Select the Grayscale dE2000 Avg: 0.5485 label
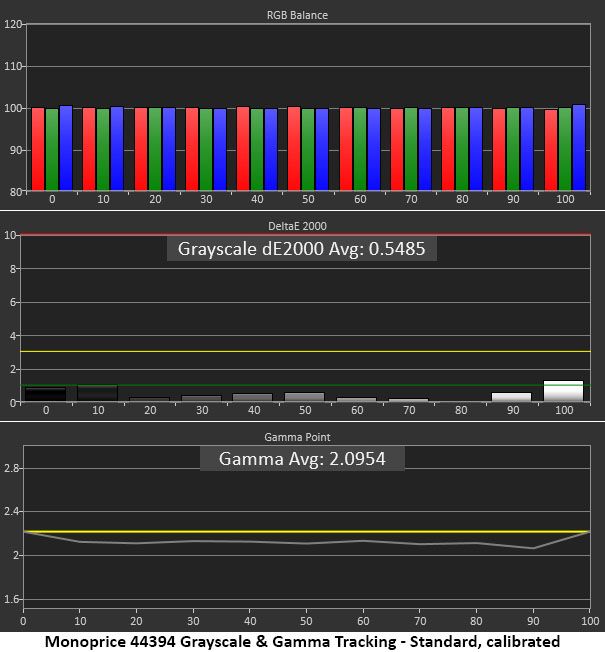Viewport: 605px width, 652px height. [301, 249]
